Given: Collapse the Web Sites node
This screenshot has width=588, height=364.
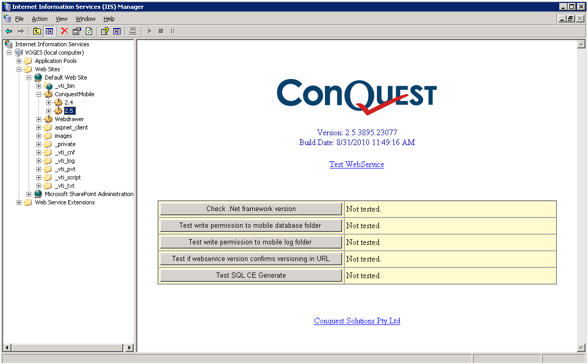Looking at the screenshot, I should (x=19, y=69).
